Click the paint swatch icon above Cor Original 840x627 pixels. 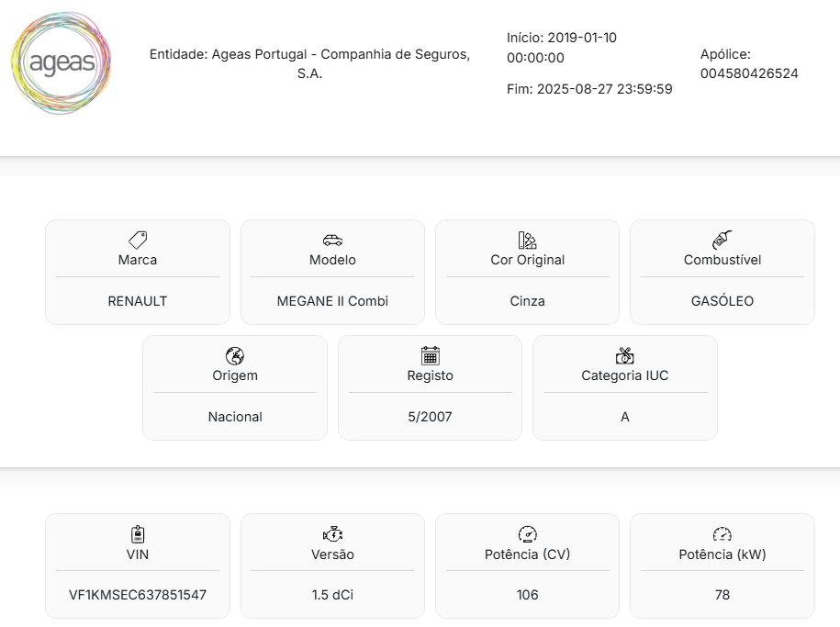[527, 241]
